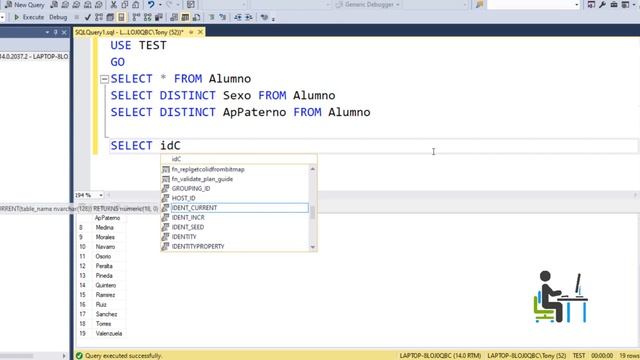
Task: Click the window layout icon after Toolbox
Action: pos(625,4)
